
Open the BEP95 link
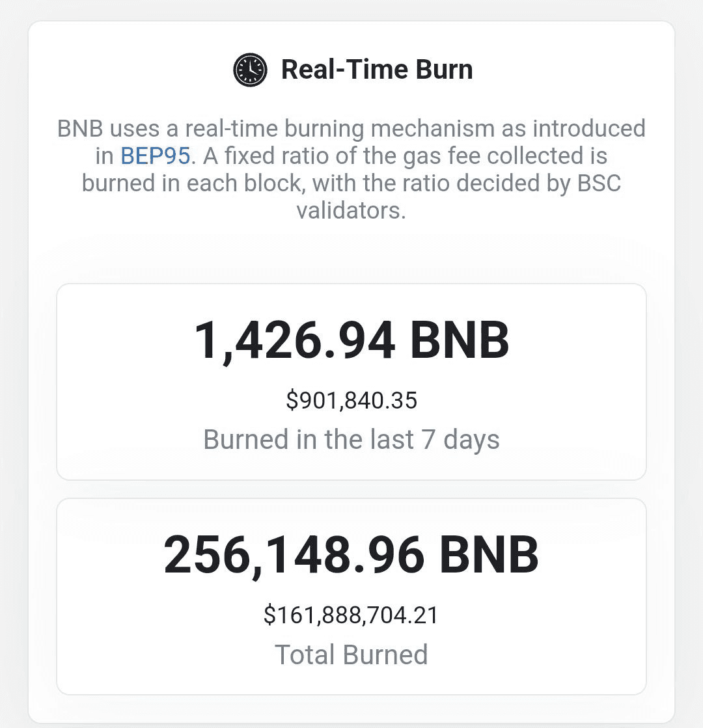point(156,156)
